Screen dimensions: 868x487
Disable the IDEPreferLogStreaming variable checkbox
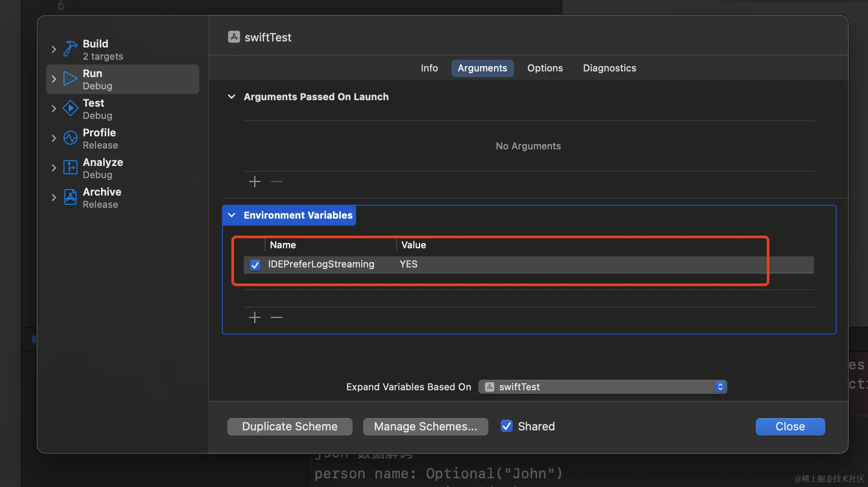click(x=255, y=265)
